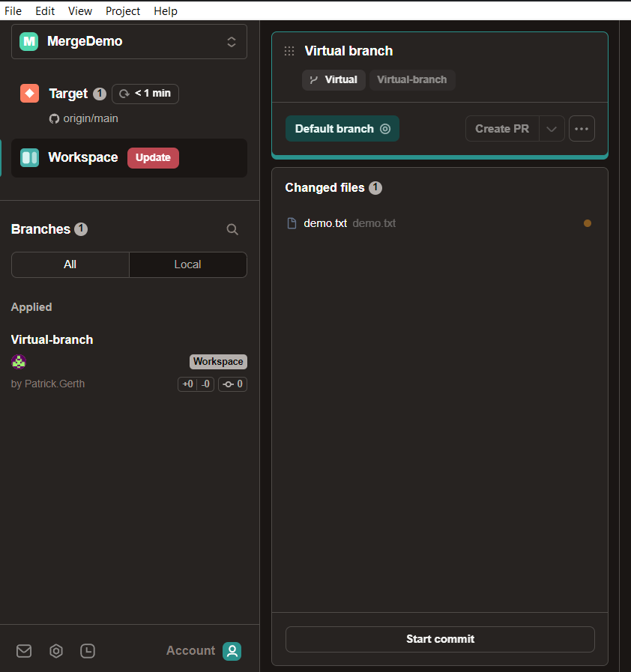Open the Create PR dropdown arrow
Viewport: 631px width, 672px height.
point(552,129)
